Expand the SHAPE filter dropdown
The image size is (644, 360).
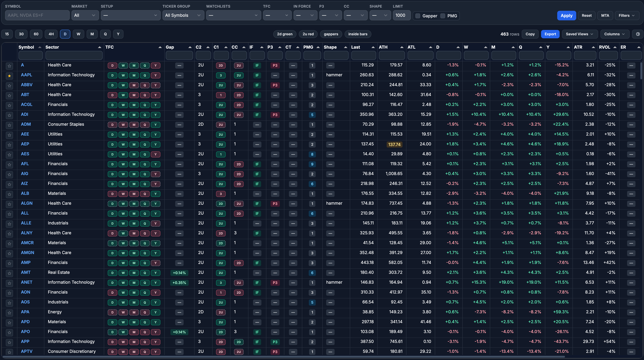(x=380, y=15)
